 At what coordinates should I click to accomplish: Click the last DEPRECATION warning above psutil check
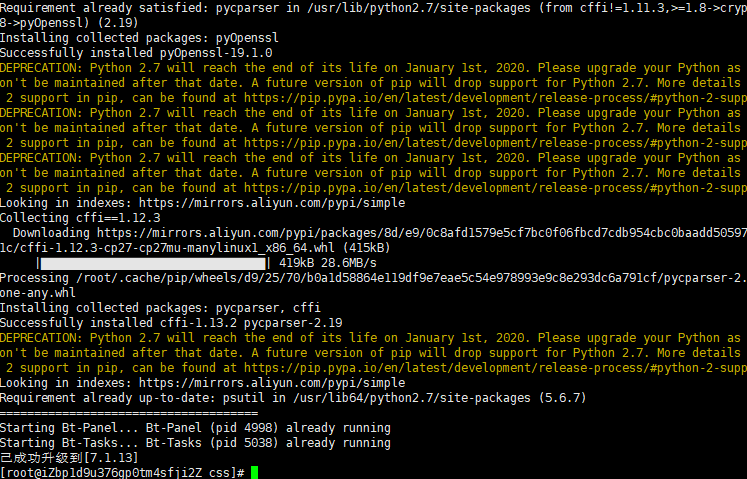(x=374, y=353)
